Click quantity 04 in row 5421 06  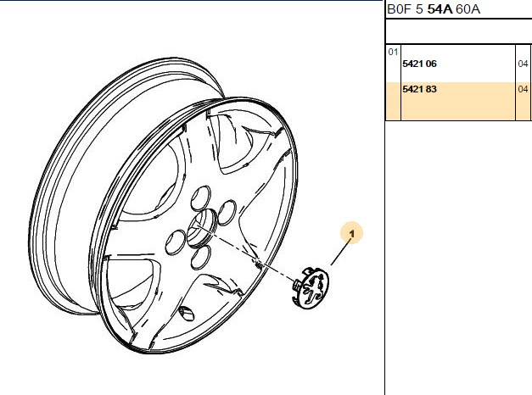pos(523,64)
